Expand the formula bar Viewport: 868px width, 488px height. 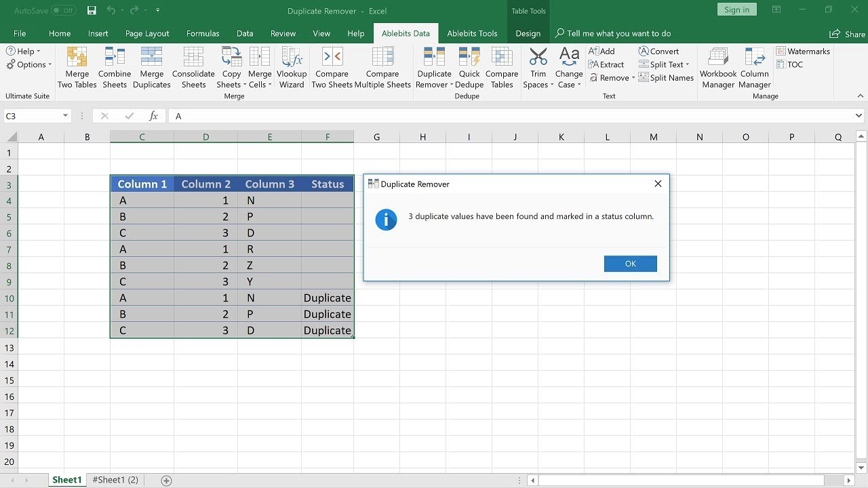click(x=859, y=116)
